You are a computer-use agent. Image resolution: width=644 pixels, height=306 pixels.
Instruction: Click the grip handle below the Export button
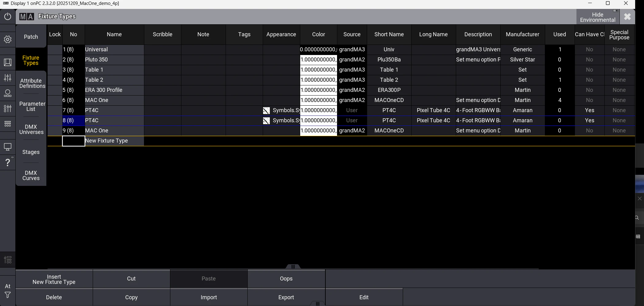318,304
